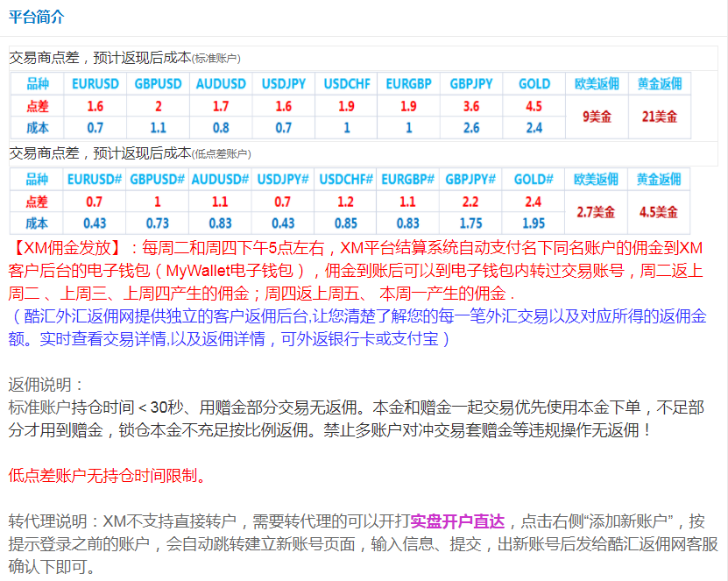Click the GOLD column header without hash

coord(534,84)
